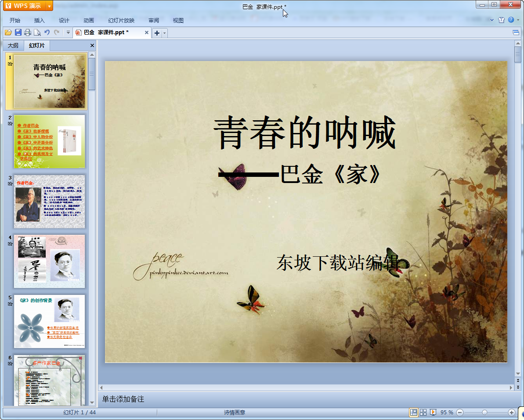Collapse ribbon with the chevron icon

coord(492,20)
